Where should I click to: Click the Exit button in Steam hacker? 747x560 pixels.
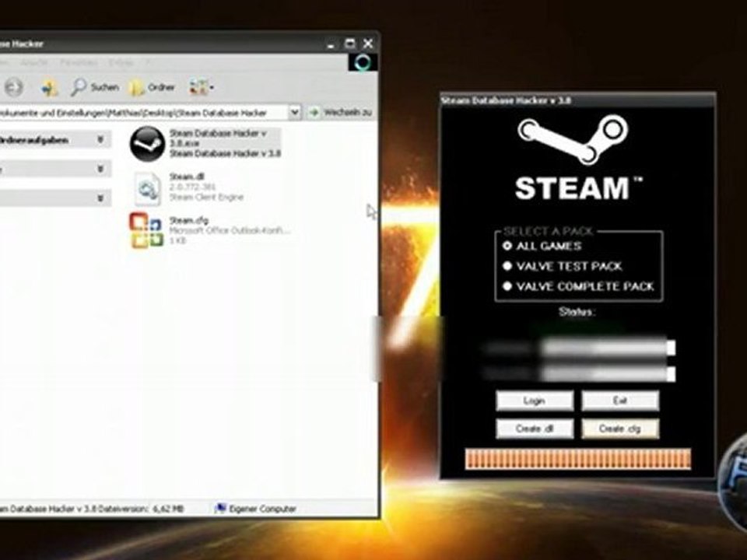(x=620, y=401)
